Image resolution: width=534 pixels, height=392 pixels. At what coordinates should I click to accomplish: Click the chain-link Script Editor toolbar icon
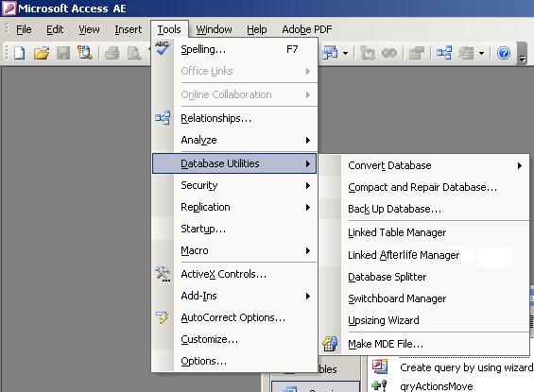389,53
